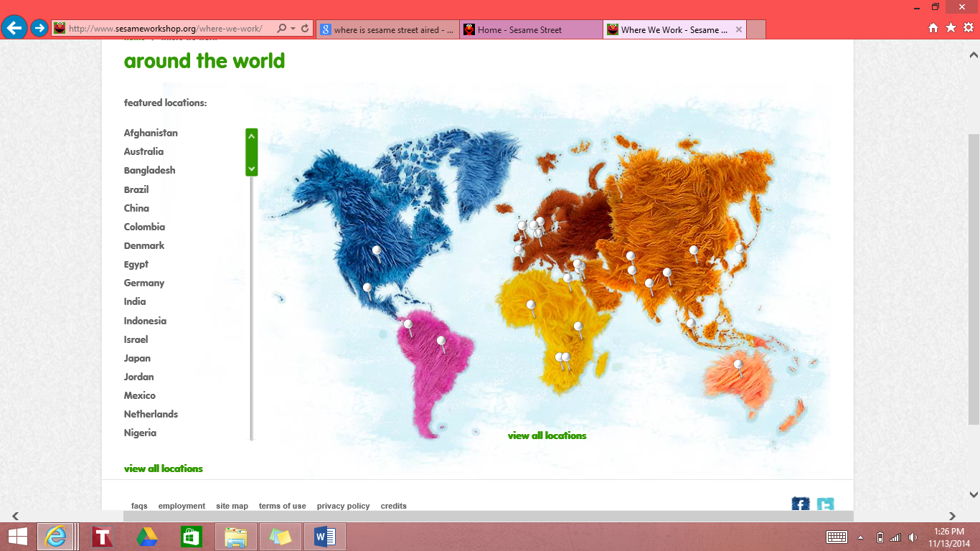Screen dimensions: 980x551
Task: Open File Explorer from the taskbar
Action: tap(235, 537)
